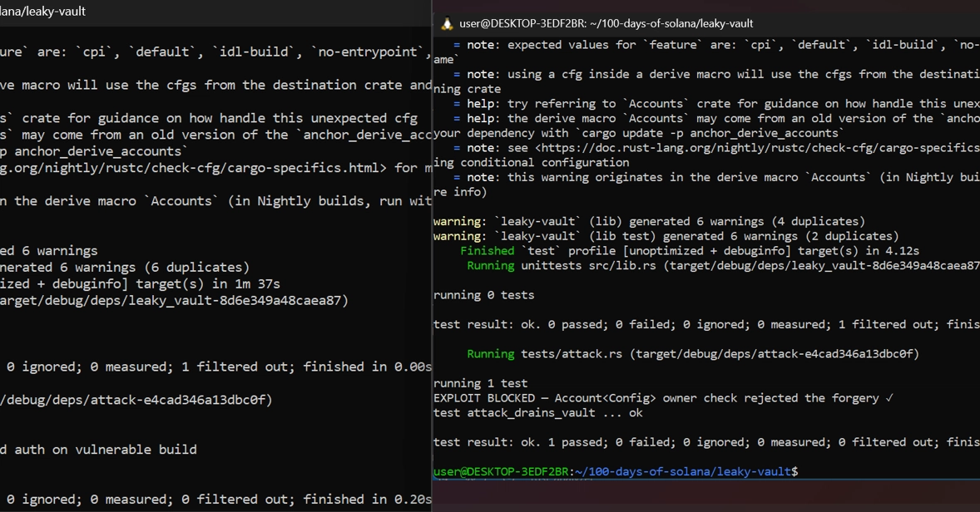
Task: Click 'Running tests/attack.rs' line in the right terminal
Action: [x=693, y=354]
